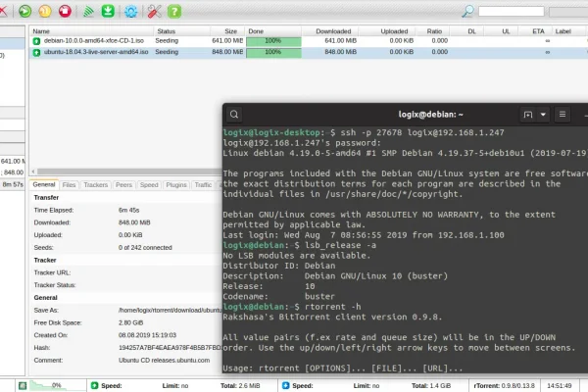Open the Traffic tab
Viewport: 588px width, 392px height.
coord(203,185)
